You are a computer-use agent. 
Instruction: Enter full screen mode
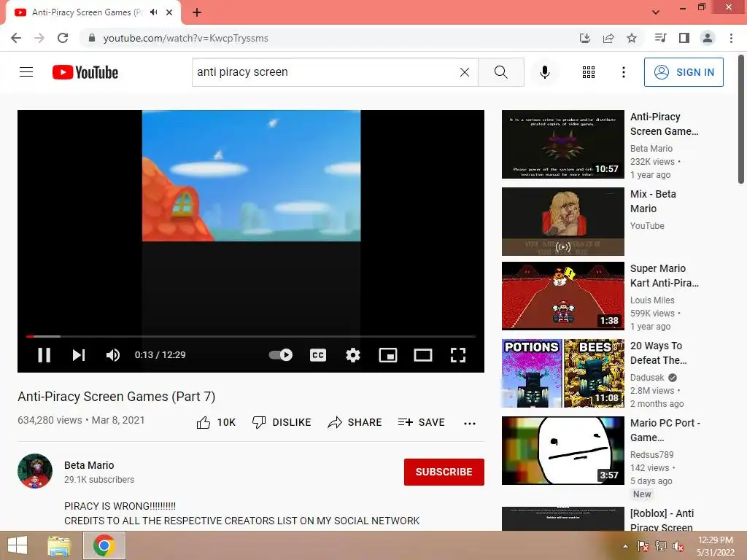coord(458,355)
